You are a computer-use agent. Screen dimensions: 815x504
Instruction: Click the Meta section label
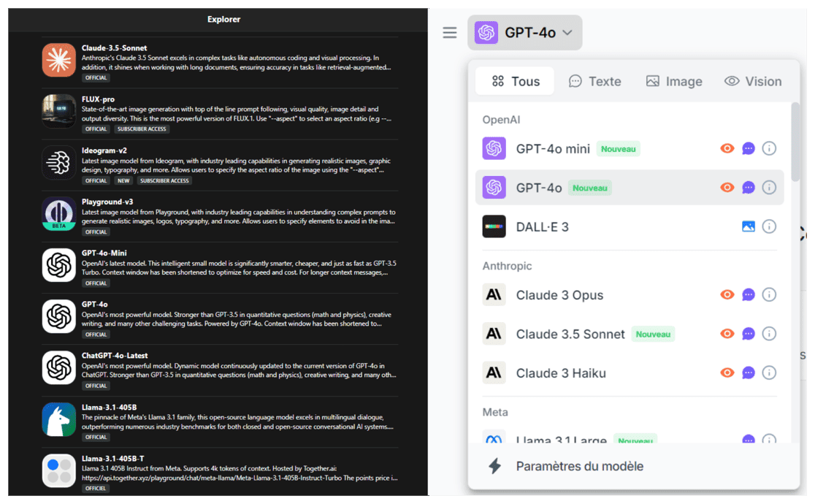click(x=495, y=412)
